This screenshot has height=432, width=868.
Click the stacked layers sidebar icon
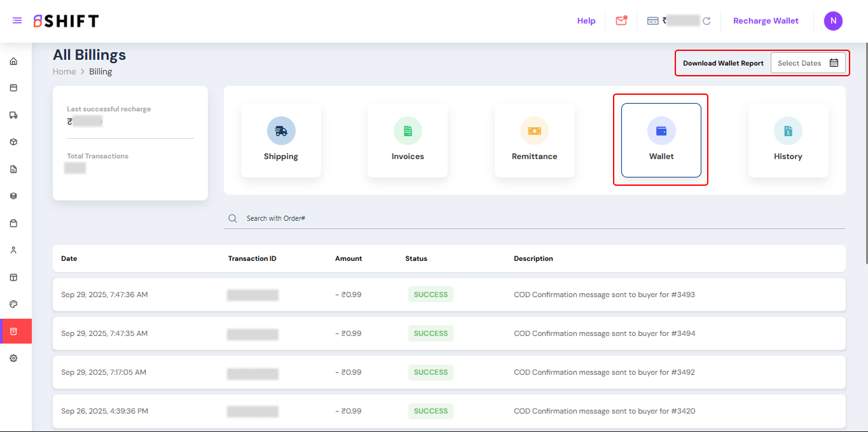coord(13,196)
